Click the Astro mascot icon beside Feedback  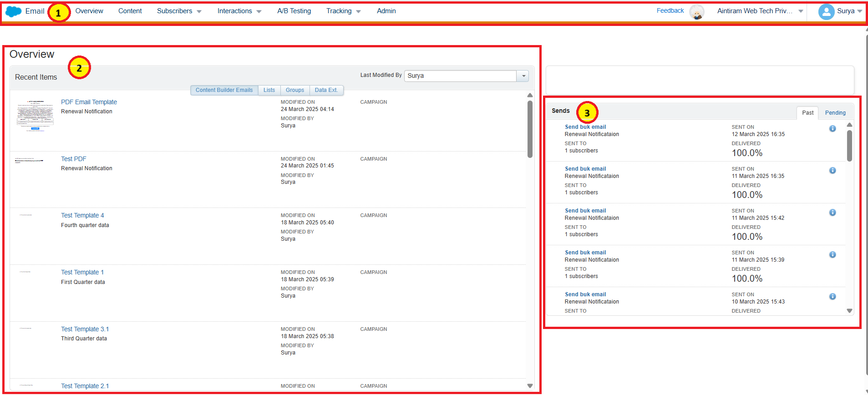[x=696, y=11]
